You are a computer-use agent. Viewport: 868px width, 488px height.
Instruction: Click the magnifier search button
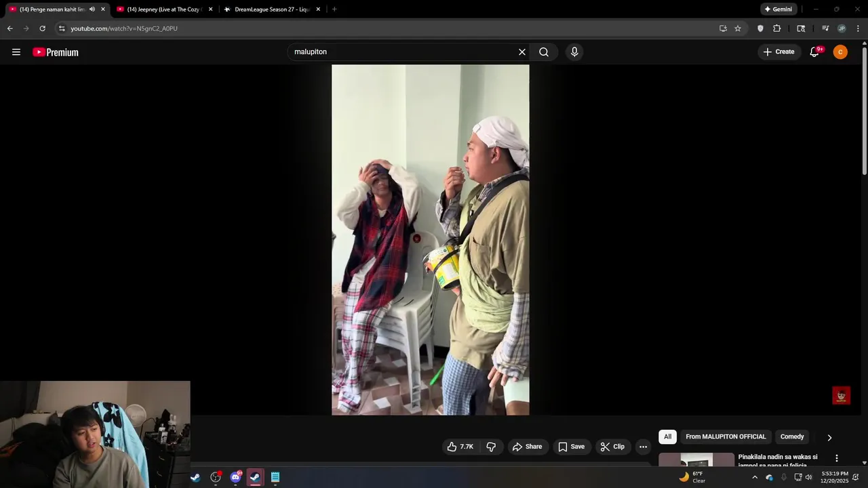tap(544, 52)
